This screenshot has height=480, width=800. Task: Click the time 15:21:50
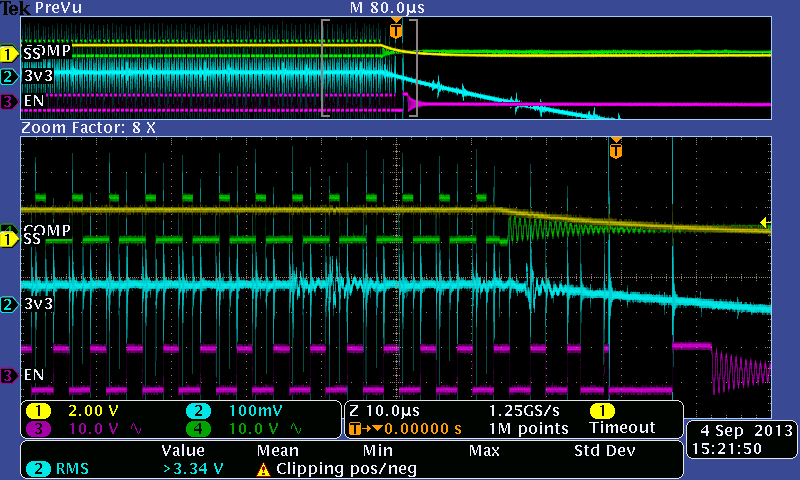click(x=727, y=449)
